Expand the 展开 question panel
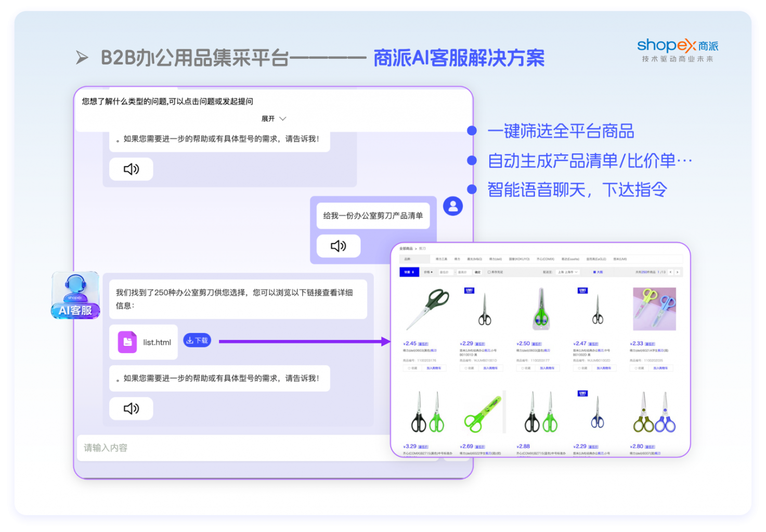The height and width of the screenshot is (532, 766). point(274,119)
